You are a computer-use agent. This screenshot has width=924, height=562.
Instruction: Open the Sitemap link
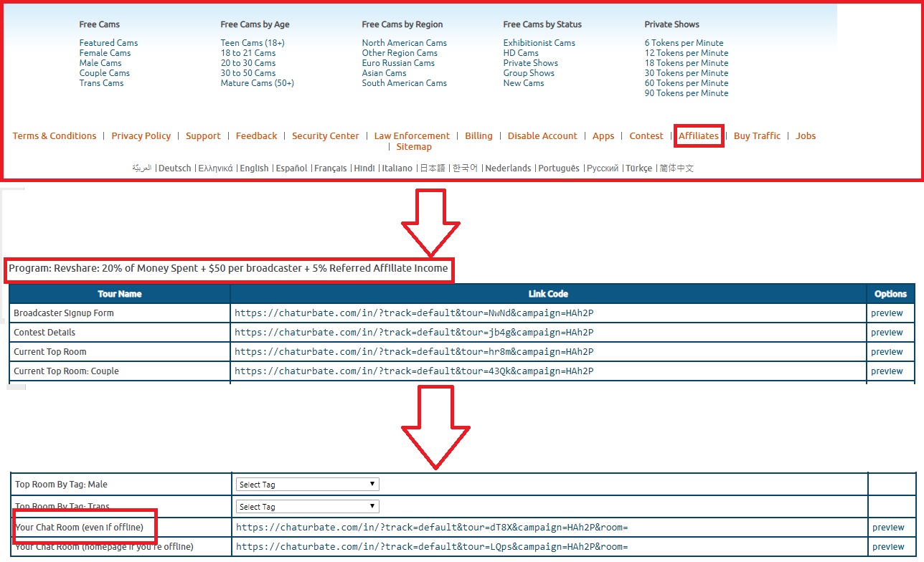(414, 146)
